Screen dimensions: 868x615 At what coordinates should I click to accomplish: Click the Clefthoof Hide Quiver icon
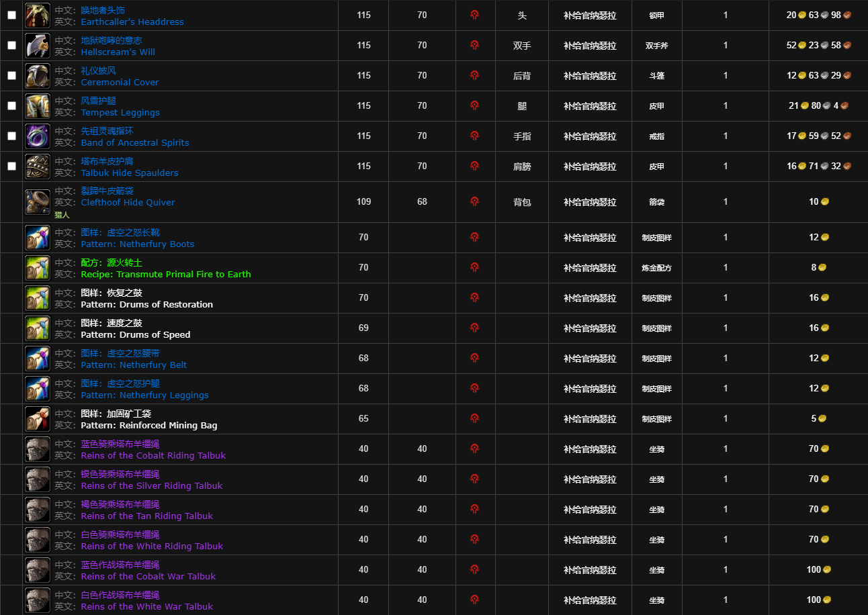point(38,202)
